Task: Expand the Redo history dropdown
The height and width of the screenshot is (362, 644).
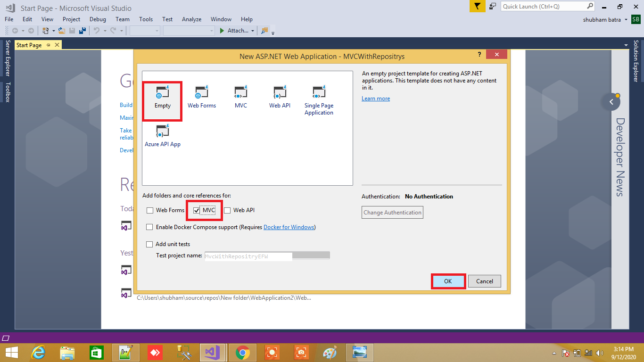Action: [x=121, y=31]
